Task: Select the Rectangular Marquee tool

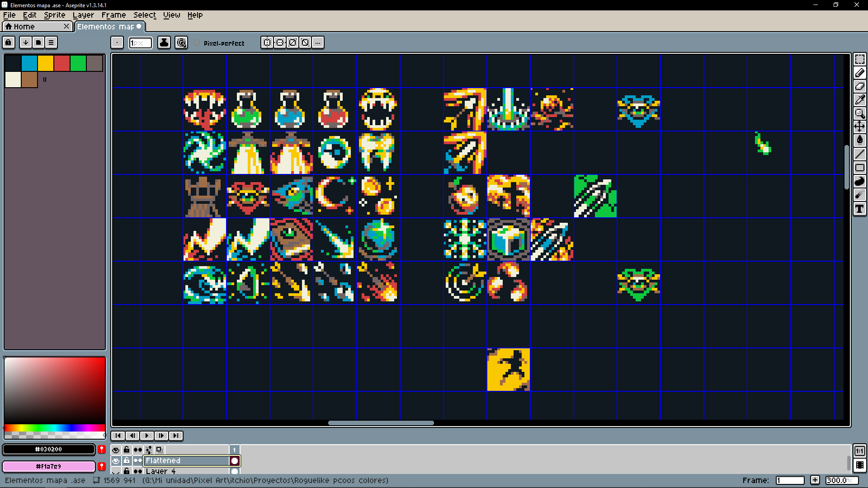Action: (859, 59)
